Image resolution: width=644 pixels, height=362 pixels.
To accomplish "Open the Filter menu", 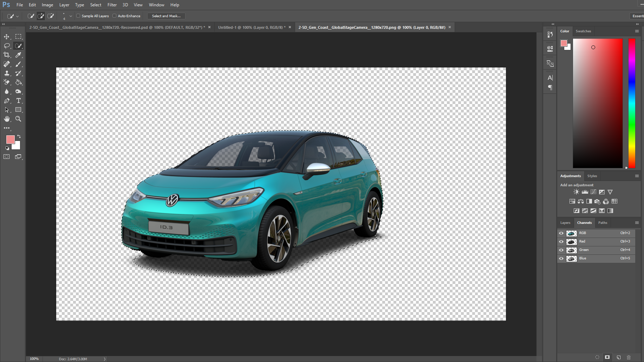I will [112, 5].
